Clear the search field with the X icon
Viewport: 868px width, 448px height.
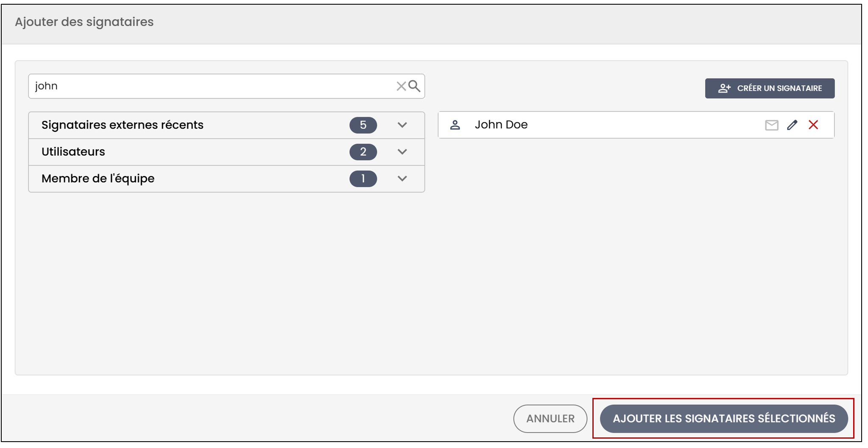click(x=401, y=86)
